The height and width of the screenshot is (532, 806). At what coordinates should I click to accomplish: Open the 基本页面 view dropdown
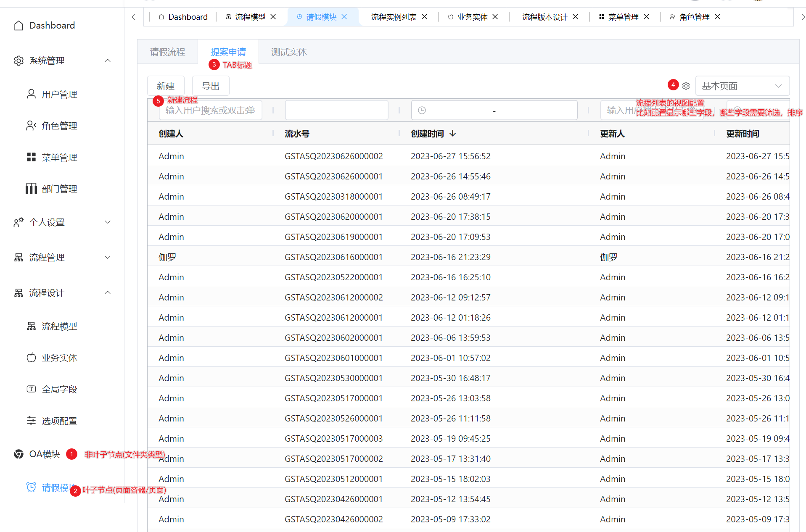[742, 86]
